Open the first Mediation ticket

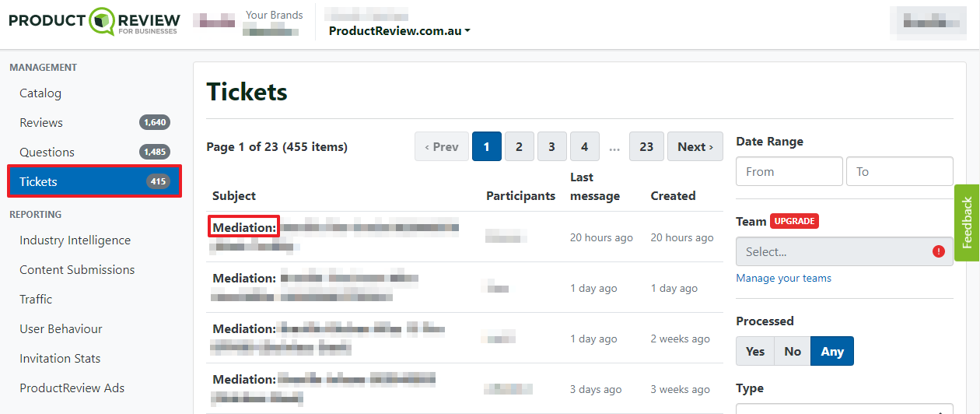(244, 227)
